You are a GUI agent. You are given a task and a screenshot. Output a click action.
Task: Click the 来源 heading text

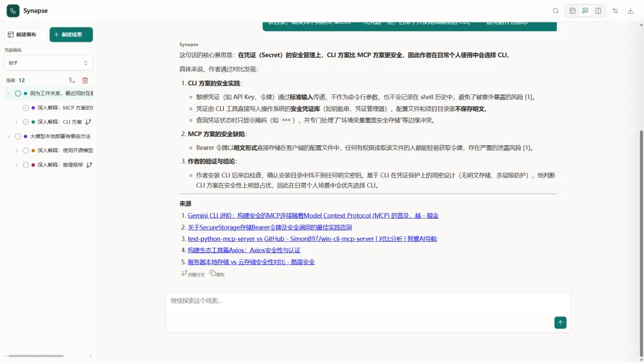(185, 204)
